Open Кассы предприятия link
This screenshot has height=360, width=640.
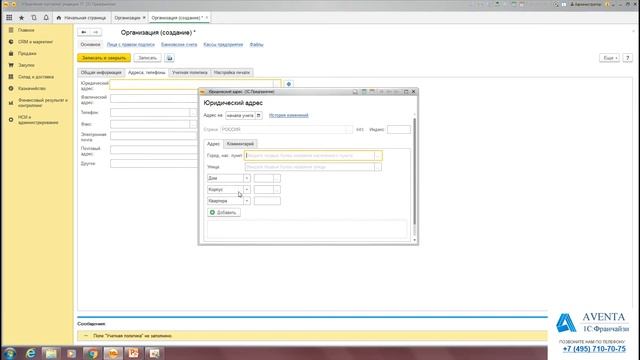coord(223,44)
